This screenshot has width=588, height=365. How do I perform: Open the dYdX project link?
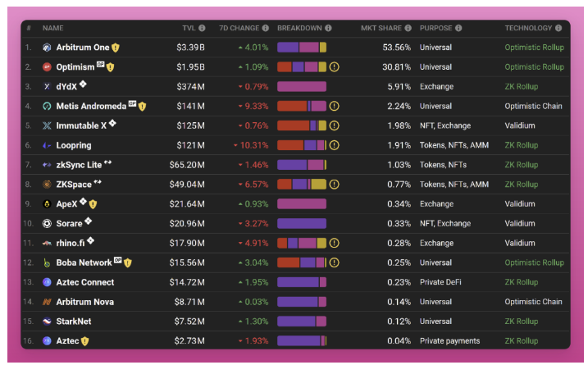click(66, 87)
